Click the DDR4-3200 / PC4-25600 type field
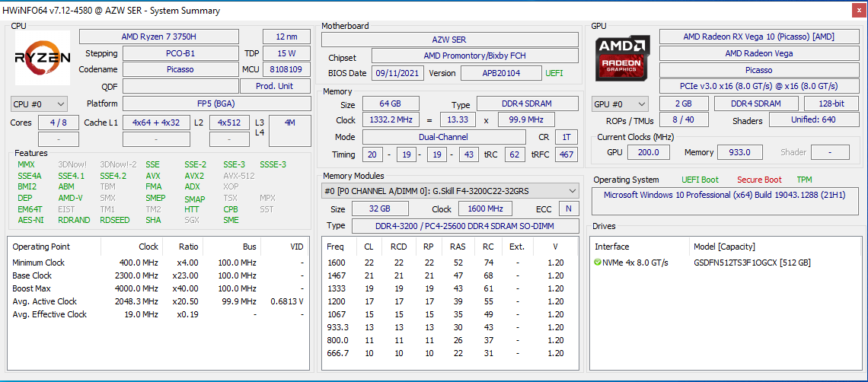Screen dimensions: 868x382 (465, 225)
